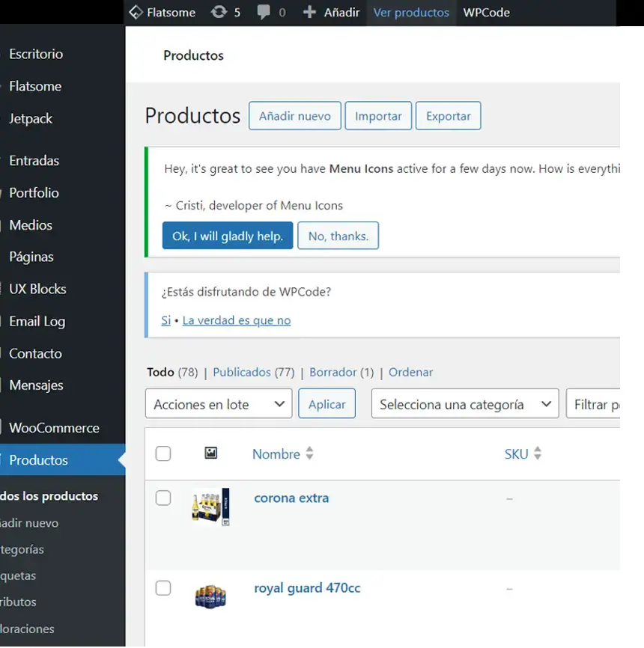Open the corona extra product thumbnail
This screenshot has width=644, height=648.
point(210,507)
